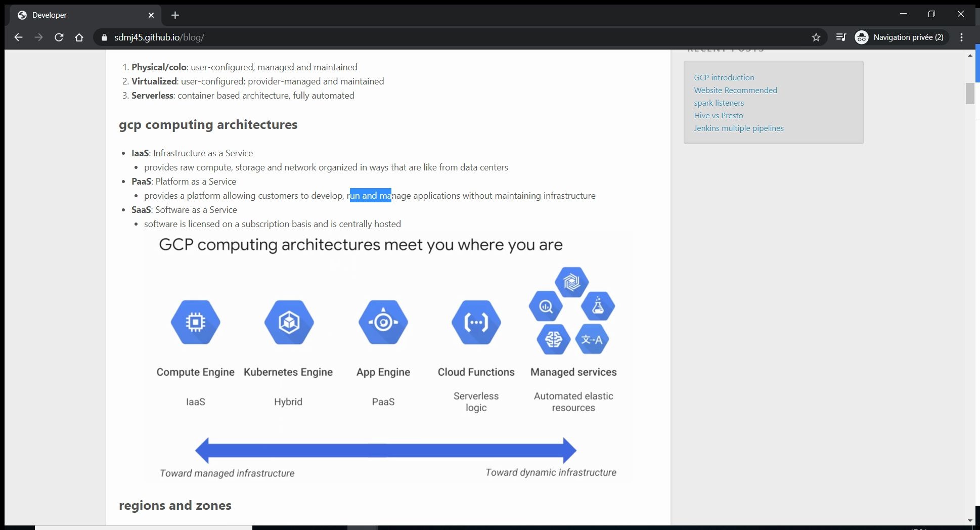
Task: Minimize the browser window
Action: (903, 14)
